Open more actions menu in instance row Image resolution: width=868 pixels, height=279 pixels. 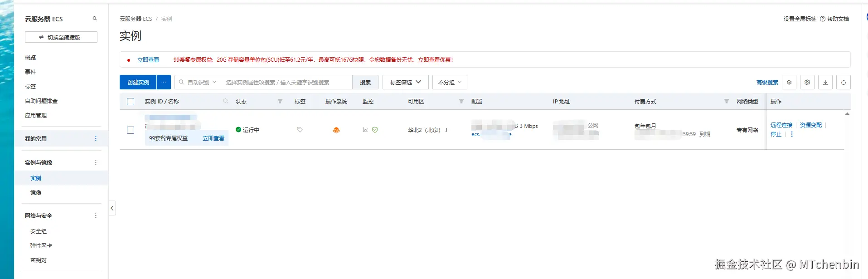click(792, 134)
